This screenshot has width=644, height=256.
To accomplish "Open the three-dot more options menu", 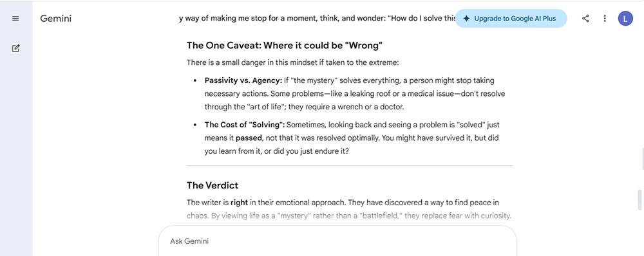I will (x=605, y=19).
